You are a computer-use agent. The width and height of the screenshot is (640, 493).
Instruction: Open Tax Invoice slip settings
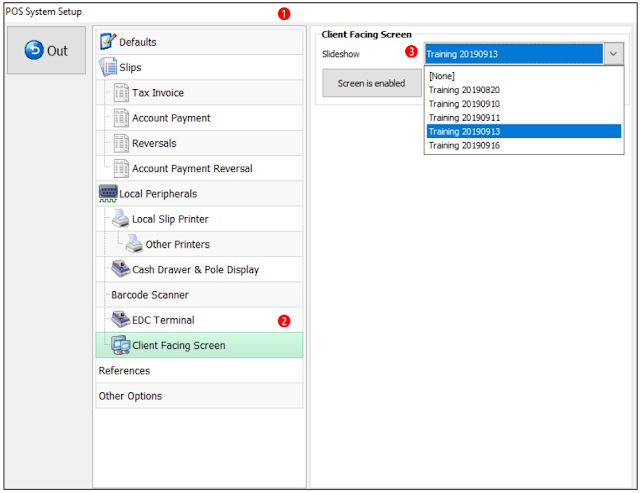[200, 93]
